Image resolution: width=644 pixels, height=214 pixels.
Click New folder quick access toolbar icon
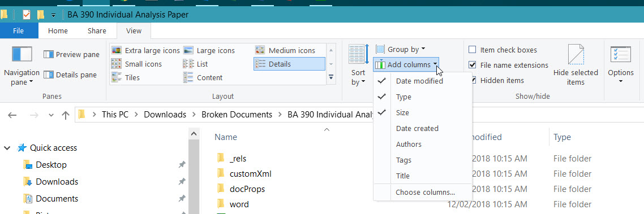(40, 15)
